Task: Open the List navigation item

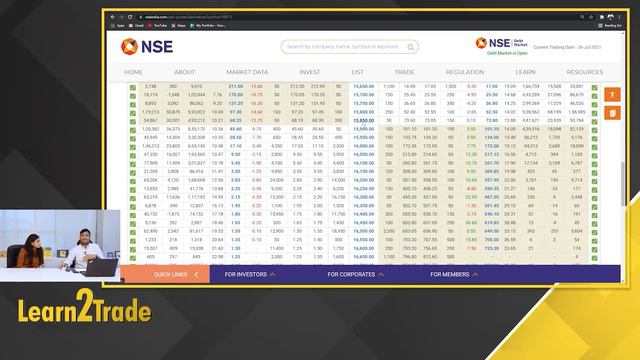Action: point(357,72)
